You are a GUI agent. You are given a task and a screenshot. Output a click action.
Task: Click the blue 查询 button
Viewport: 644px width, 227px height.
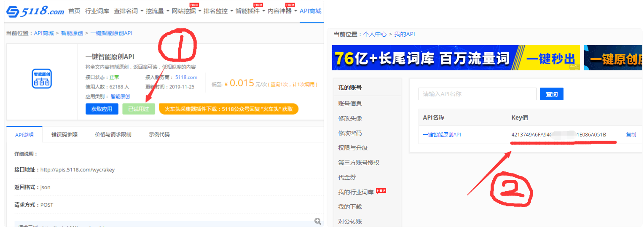[552, 94]
